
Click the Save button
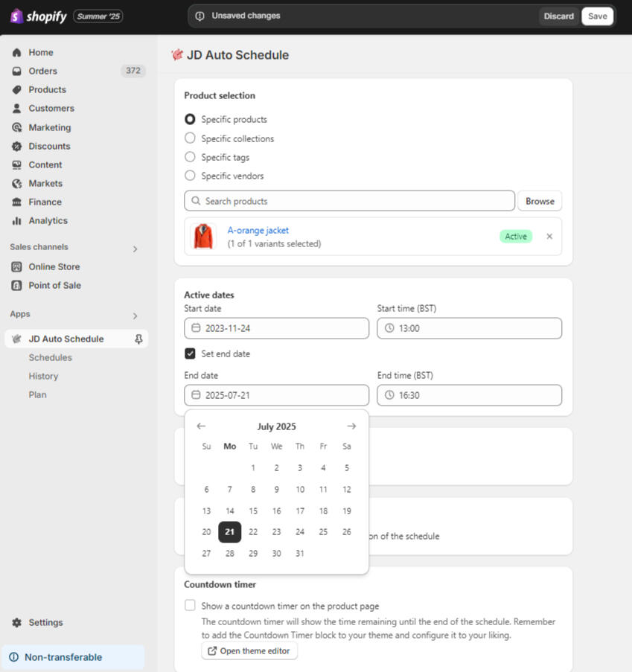[597, 16]
